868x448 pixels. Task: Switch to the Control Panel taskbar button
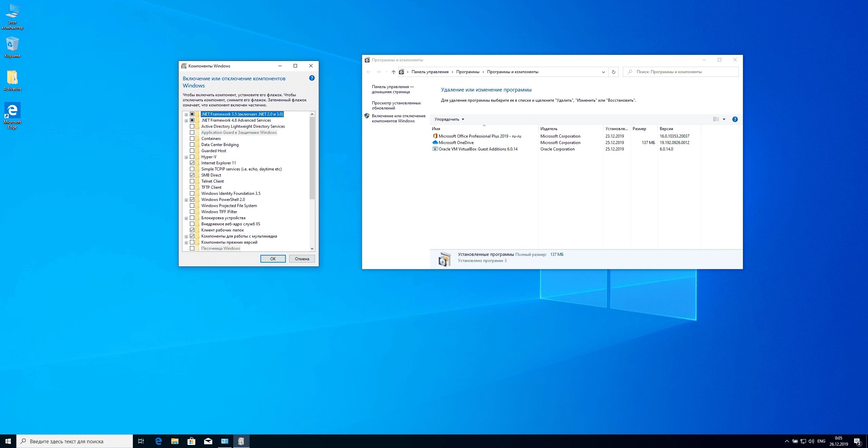[225, 441]
